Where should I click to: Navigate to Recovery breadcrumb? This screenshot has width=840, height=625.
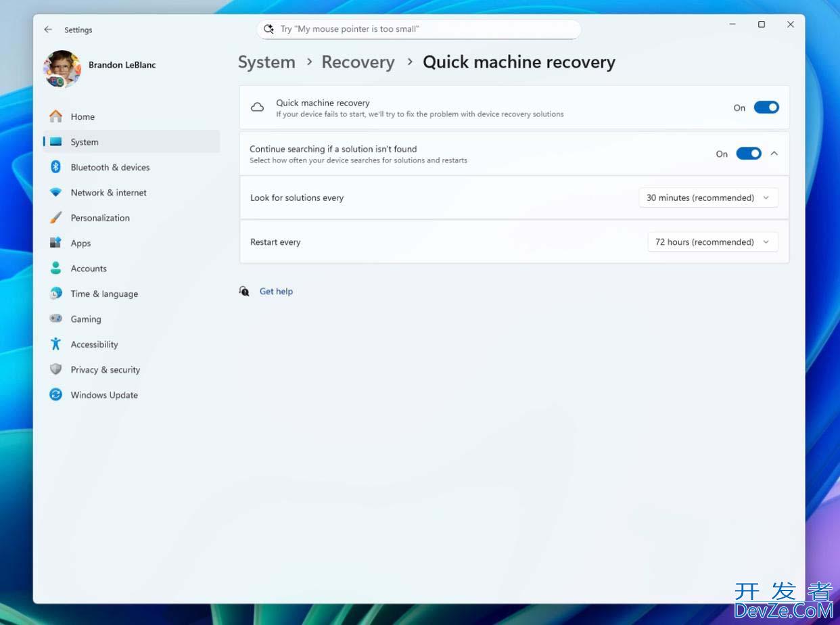point(358,62)
